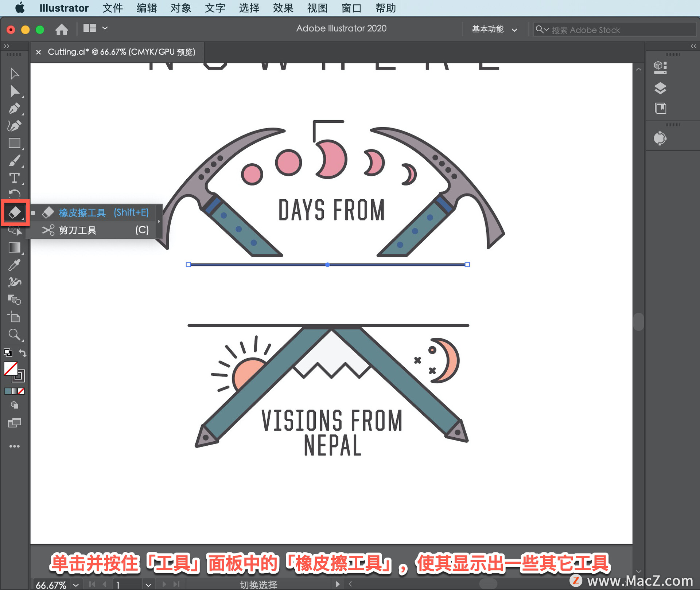Image resolution: width=700 pixels, height=590 pixels.
Task: Swap fill and stroke colors
Action: click(23, 352)
